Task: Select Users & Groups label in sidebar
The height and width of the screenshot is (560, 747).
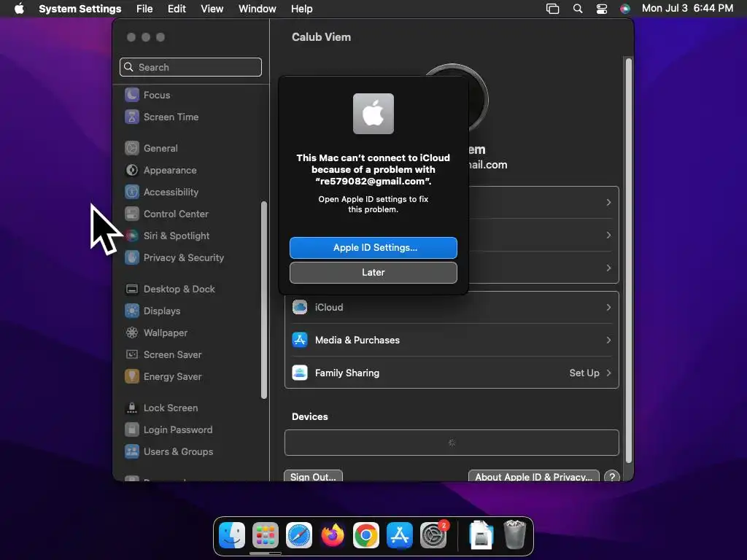Action: [178, 452]
